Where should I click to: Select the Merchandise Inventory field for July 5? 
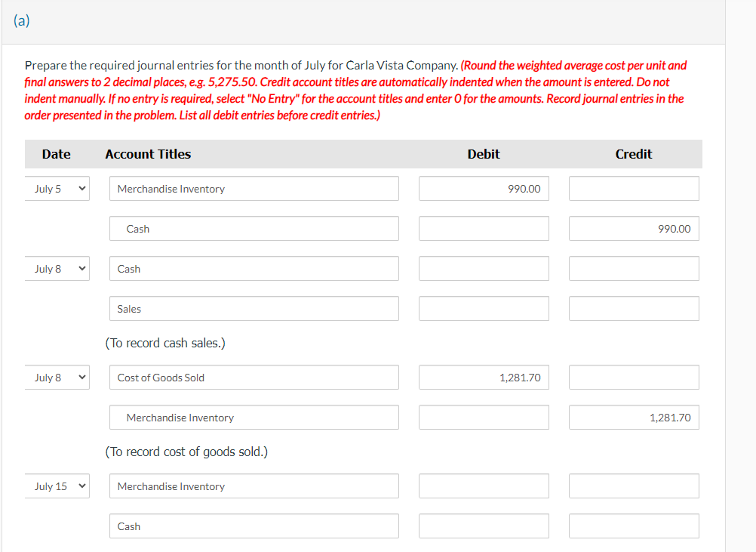[x=254, y=188]
